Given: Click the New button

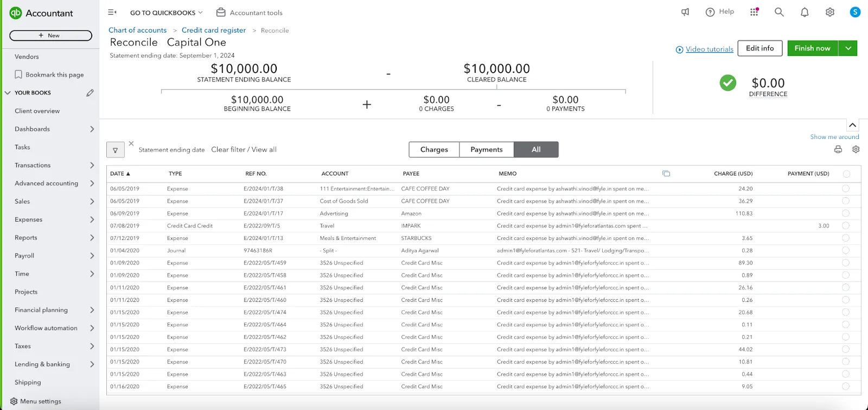Looking at the screenshot, I should point(50,35).
